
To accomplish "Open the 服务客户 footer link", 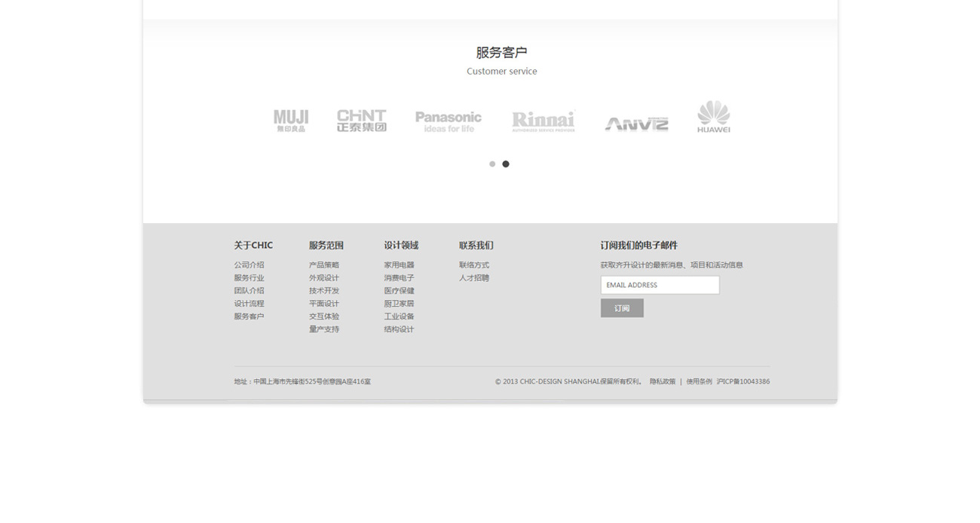I will click(249, 317).
